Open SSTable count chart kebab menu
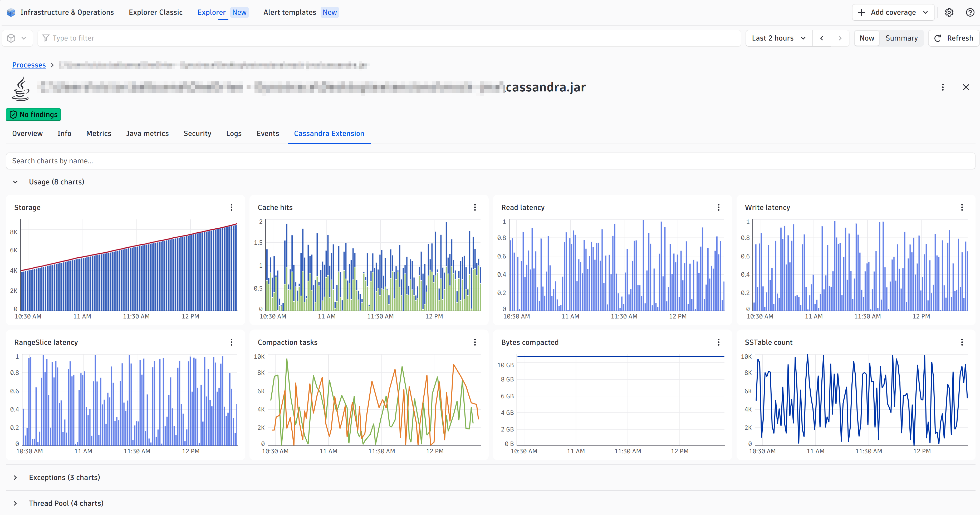The image size is (980, 515). (962, 342)
